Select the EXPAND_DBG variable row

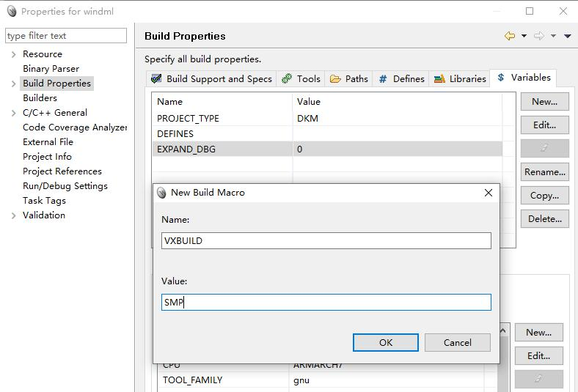[327, 149]
